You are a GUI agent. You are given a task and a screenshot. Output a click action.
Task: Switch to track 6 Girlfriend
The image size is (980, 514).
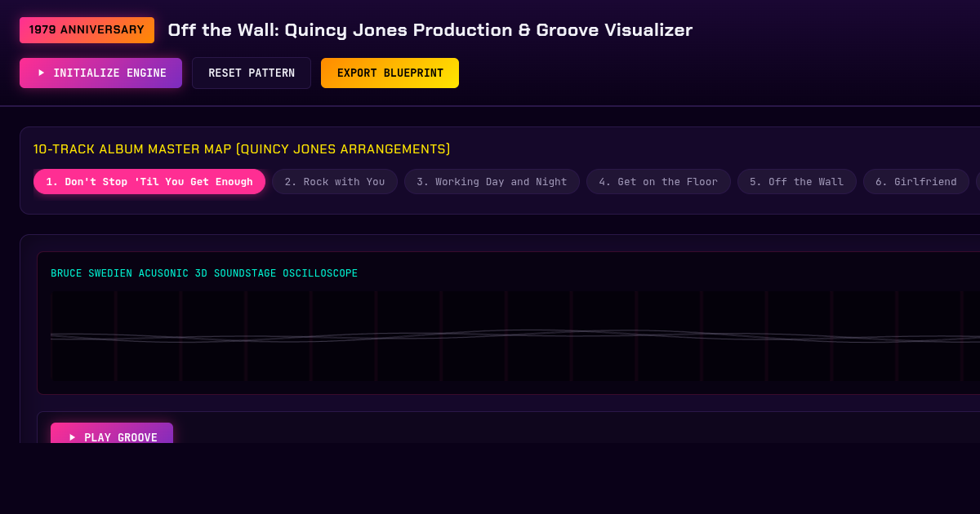pos(916,182)
